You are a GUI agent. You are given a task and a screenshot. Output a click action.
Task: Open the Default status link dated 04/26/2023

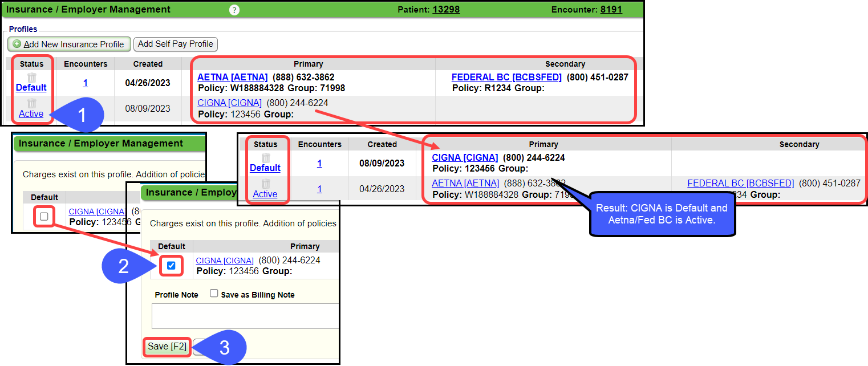(x=31, y=88)
